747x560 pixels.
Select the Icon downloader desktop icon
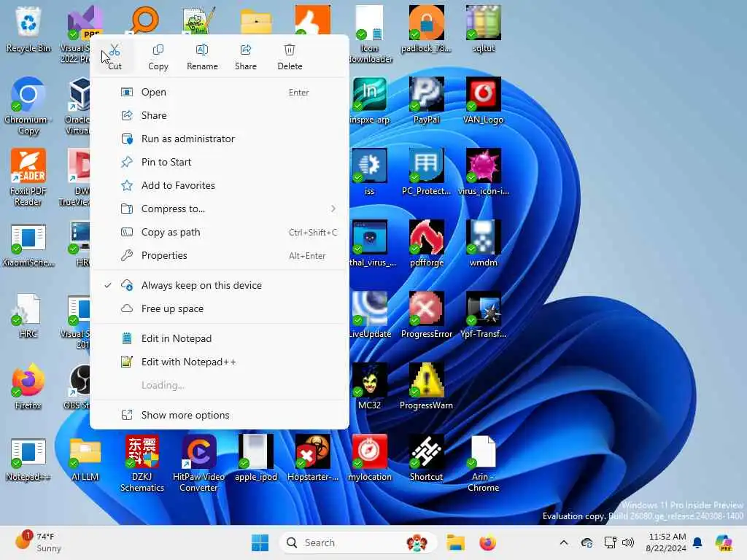coord(371,34)
